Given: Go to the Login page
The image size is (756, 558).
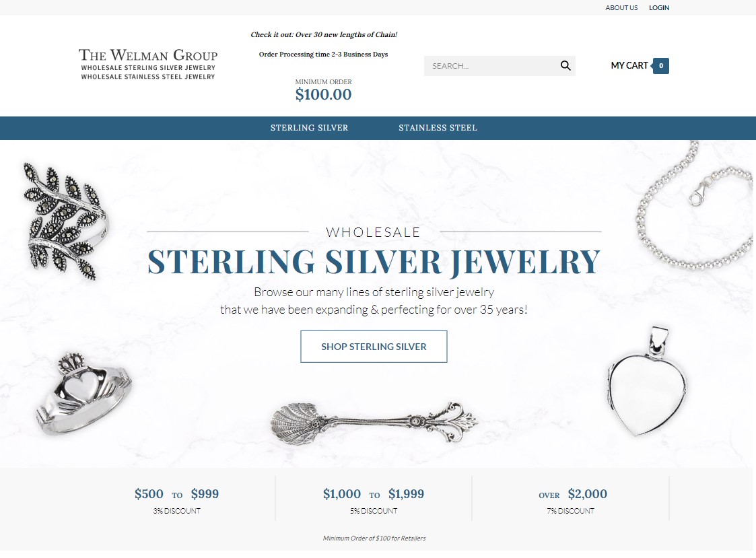Looking at the screenshot, I should point(659,7).
